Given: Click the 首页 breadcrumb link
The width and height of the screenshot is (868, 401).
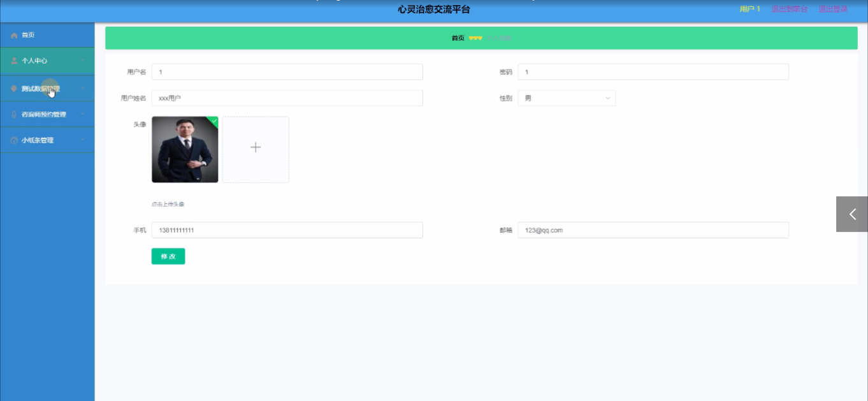Looking at the screenshot, I should point(458,38).
